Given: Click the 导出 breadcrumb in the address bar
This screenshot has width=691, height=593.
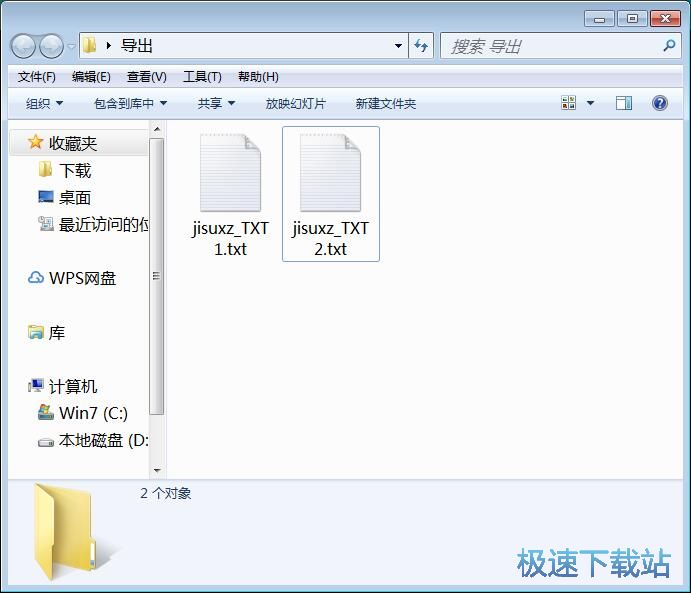Looking at the screenshot, I should [137, 46].
